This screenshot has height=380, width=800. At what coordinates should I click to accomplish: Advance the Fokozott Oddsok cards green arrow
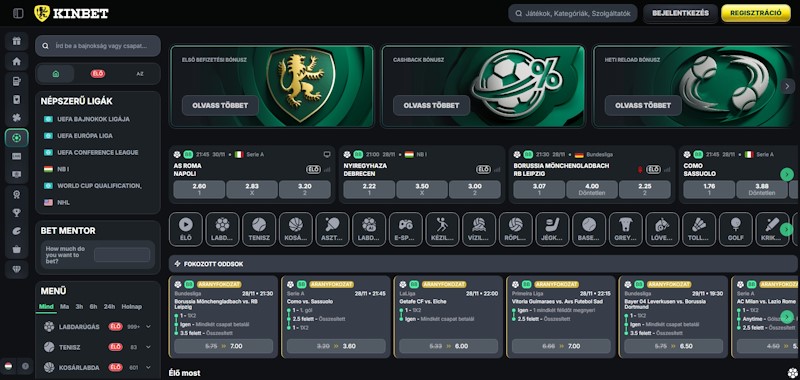787,317
